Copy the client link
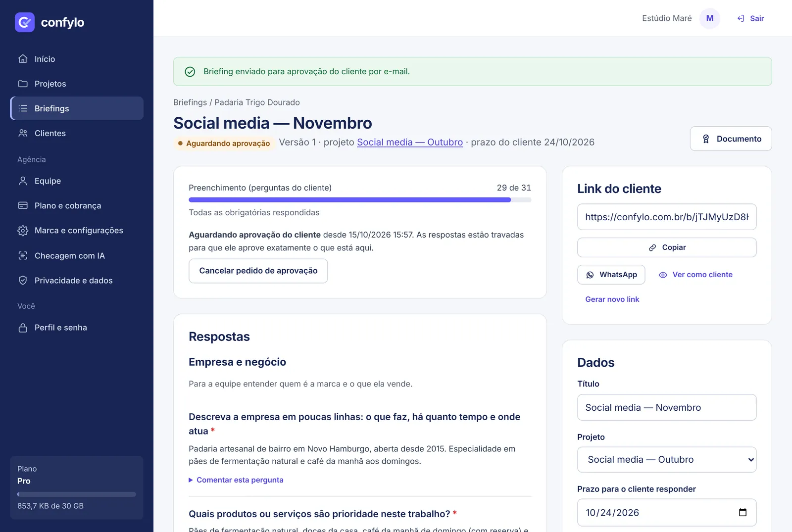The image size is (792, 532). click(x=667, y=247)
